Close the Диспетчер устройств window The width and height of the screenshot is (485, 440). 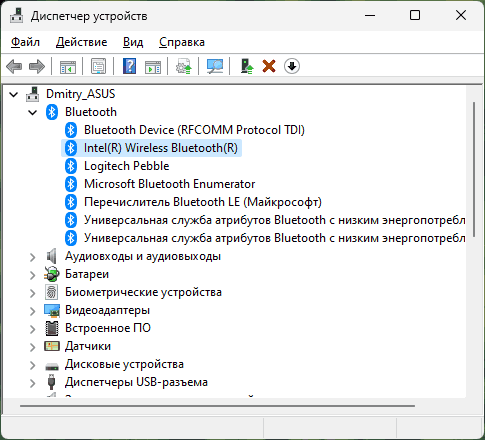tap(461, 15)
